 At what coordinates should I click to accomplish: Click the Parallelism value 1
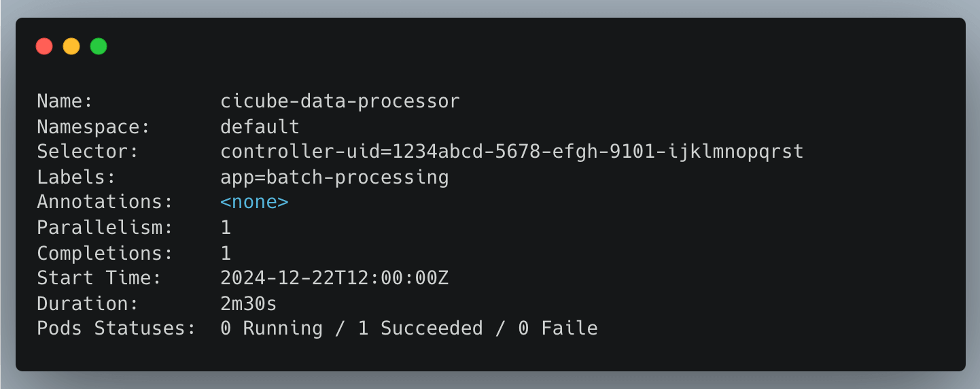[226, 228]
